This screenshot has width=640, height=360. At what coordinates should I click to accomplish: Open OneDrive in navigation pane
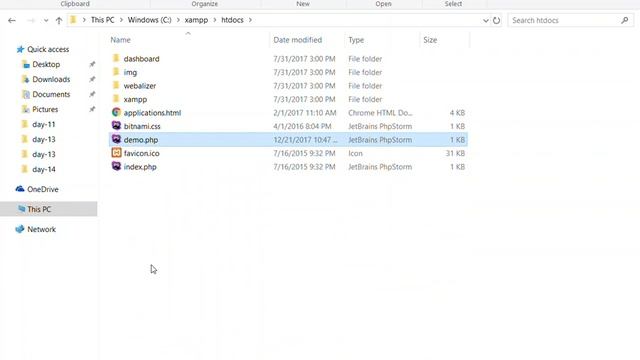pos(42,189)
